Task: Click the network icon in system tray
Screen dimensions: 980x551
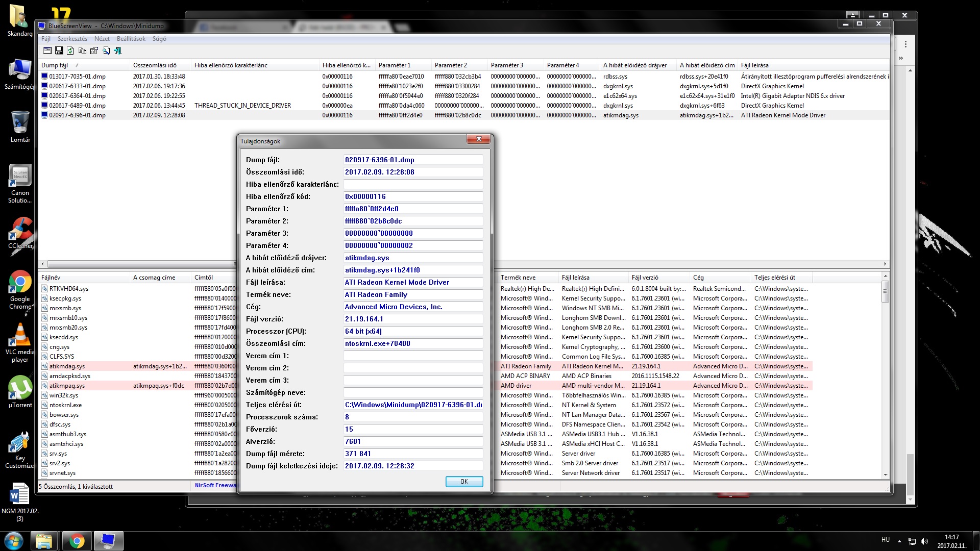Action: point(912,541)
